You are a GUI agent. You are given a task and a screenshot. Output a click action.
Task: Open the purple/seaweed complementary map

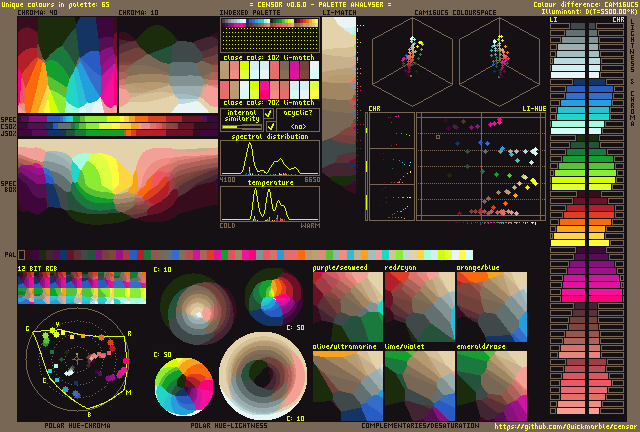(348, 307)
